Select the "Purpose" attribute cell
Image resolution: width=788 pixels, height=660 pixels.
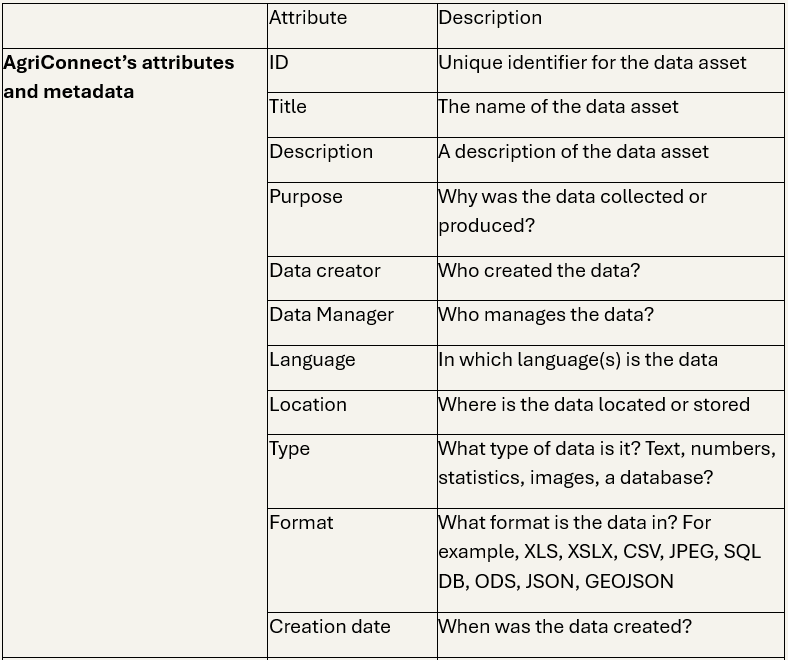click(x=306, y=197)
